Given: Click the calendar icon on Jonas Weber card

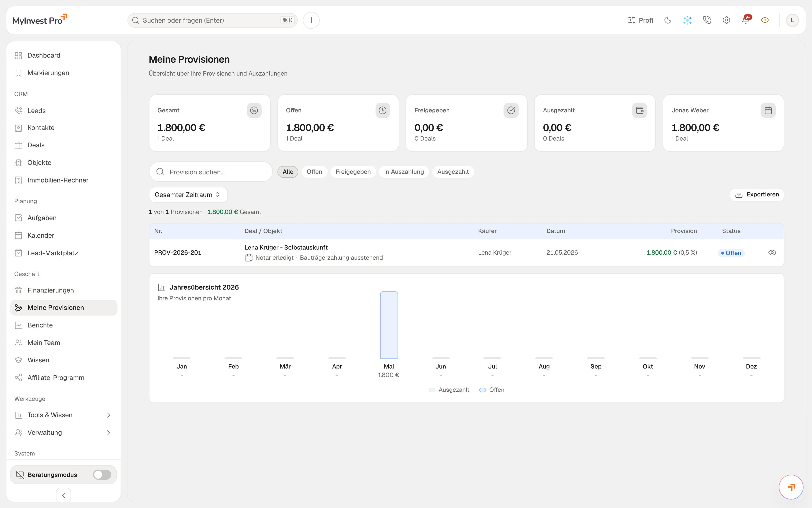Looking at the screenshot, I should [x=768, y=110].
